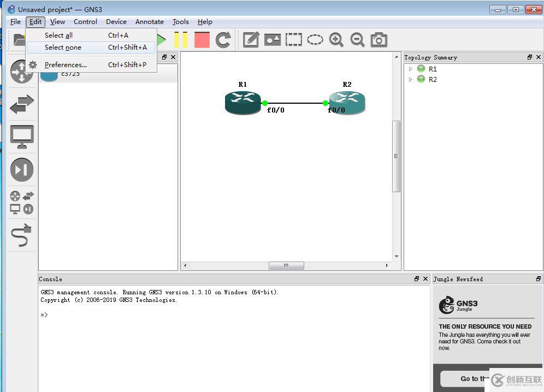
Task: Click the canvas horizontal scrollbar handle
Action: 286,265
